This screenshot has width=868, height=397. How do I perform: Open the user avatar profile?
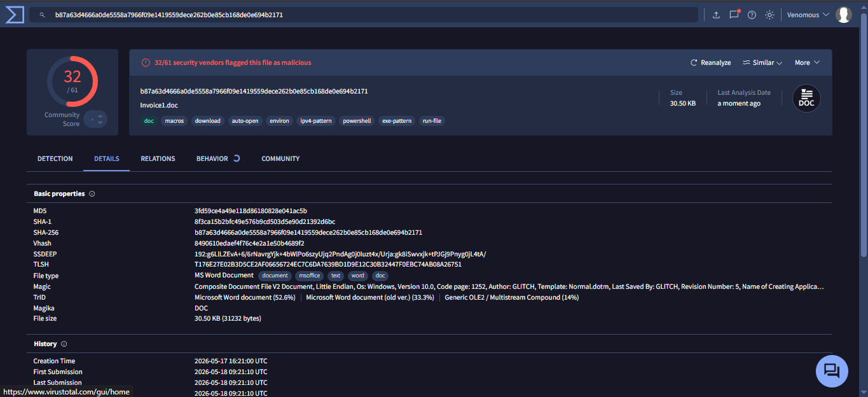pos(844,15)
